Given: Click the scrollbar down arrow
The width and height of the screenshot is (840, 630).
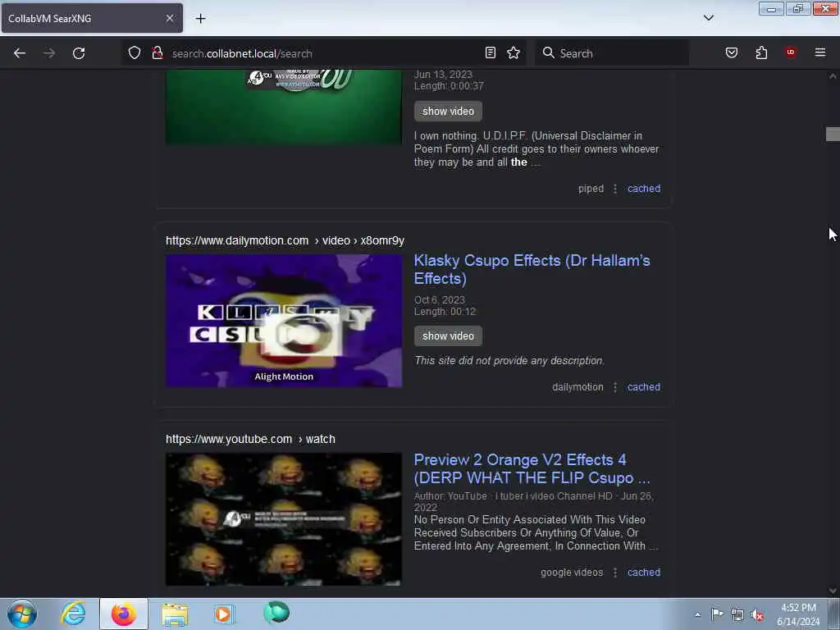Looking at the screenshot, I should (x=833, y=591).
